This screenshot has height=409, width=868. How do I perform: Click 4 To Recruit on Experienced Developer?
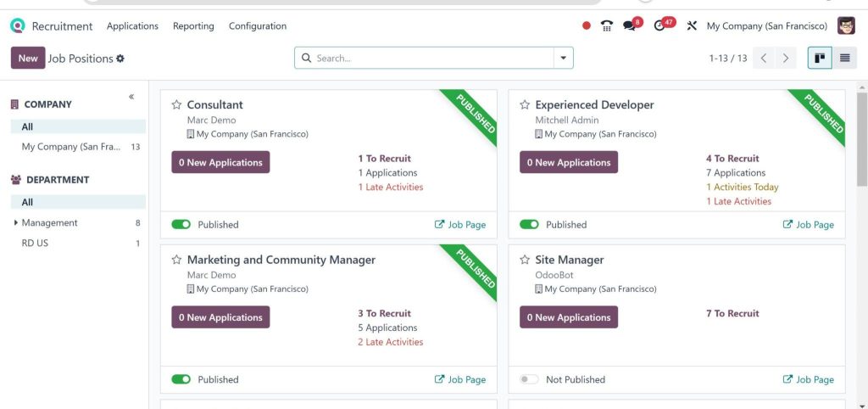732,159
